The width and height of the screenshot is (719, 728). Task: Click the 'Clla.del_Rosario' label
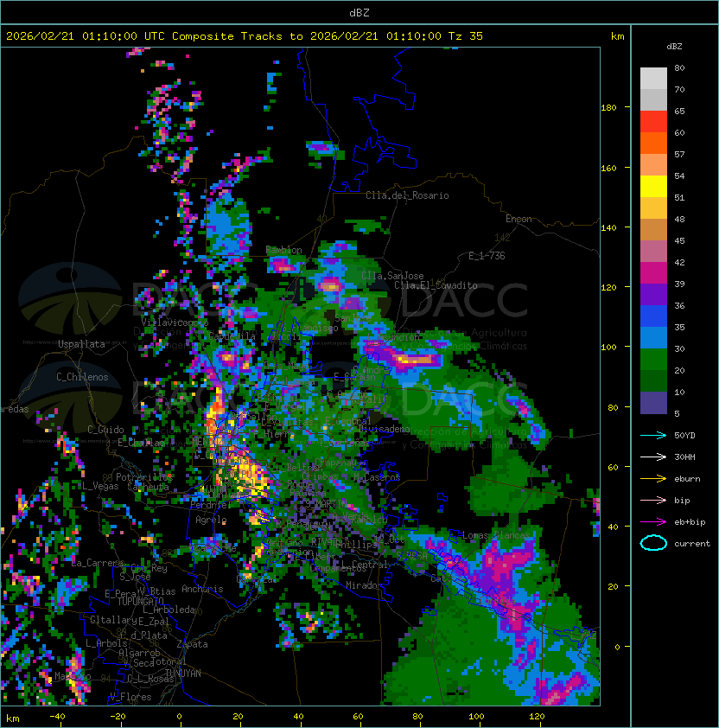pos(407,195)
